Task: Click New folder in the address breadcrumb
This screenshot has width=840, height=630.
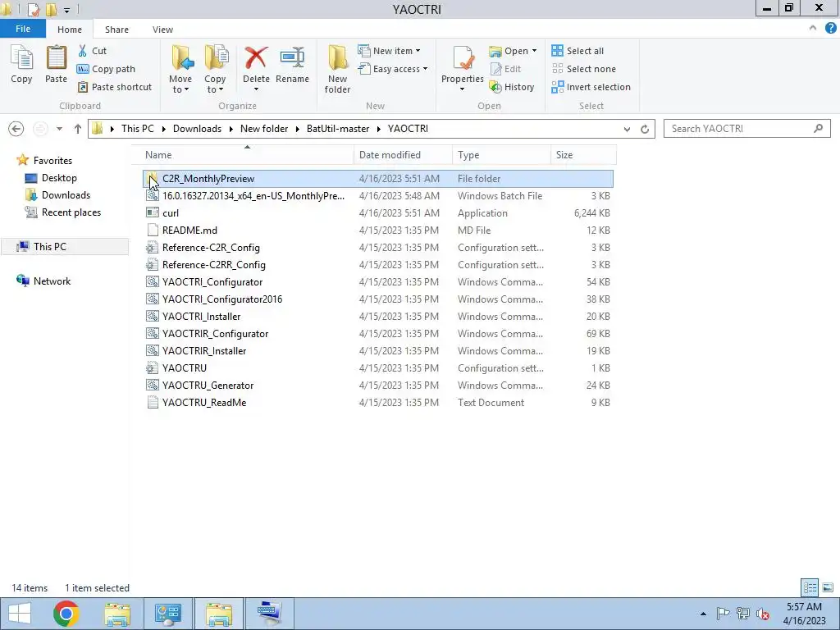Action: point(264,129)
